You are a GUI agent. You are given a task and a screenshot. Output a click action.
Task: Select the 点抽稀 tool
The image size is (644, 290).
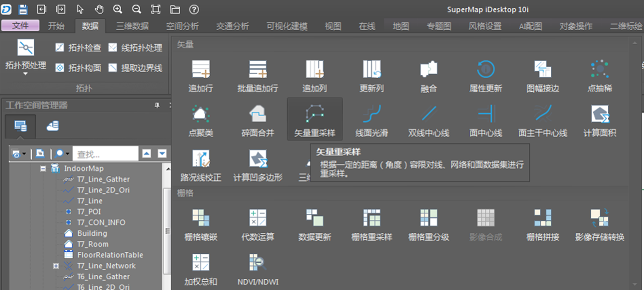tap(600, 76)
